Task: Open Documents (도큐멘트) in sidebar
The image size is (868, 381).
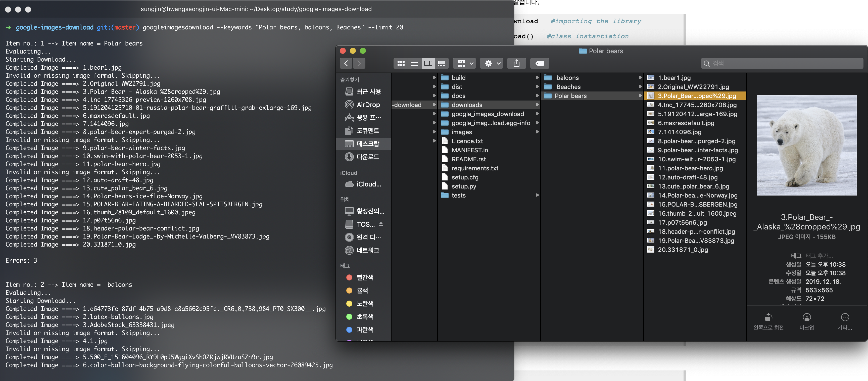Action: tap(364, 131)
